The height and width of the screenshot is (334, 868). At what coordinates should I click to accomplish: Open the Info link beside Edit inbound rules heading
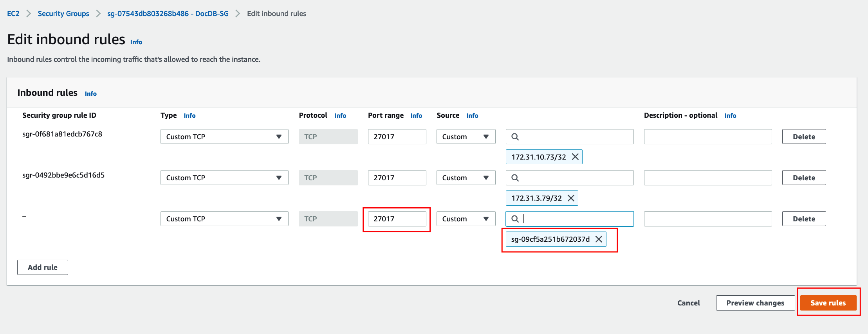tap(136, 42)
